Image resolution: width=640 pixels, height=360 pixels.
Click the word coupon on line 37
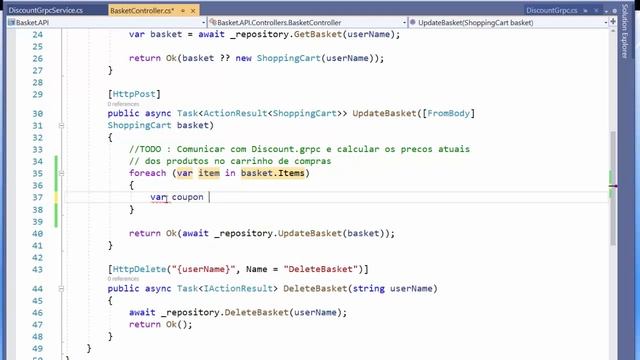coord(187,197)
